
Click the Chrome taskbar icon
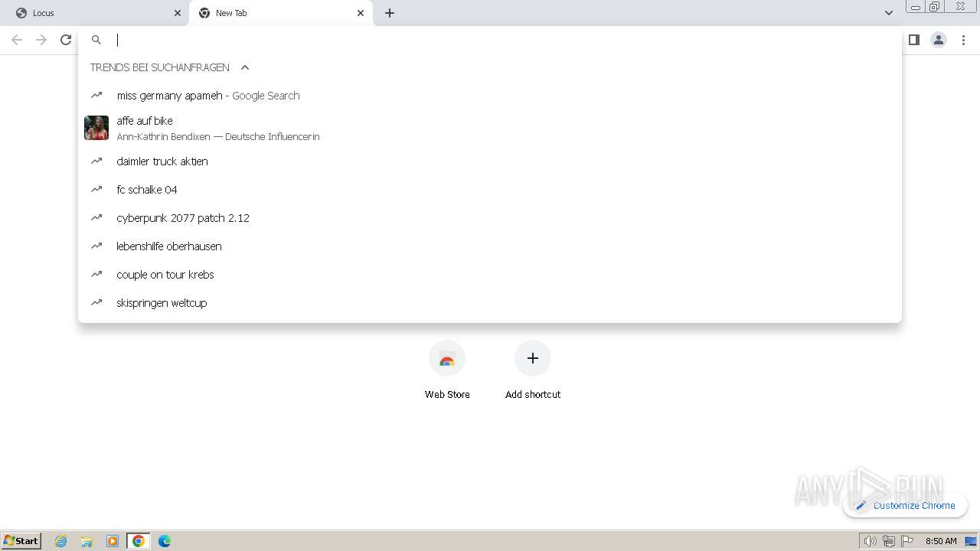coord(139,541)
